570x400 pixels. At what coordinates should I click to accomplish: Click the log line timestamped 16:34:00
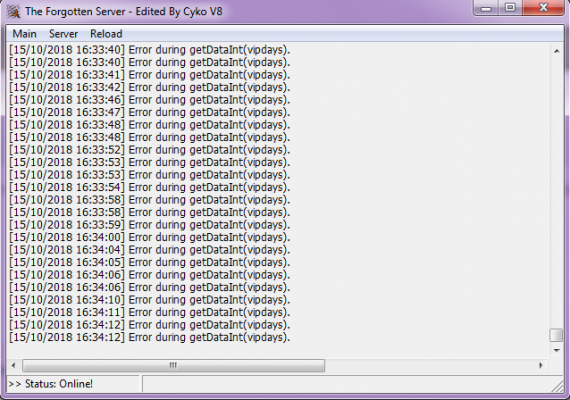point(150,237)
